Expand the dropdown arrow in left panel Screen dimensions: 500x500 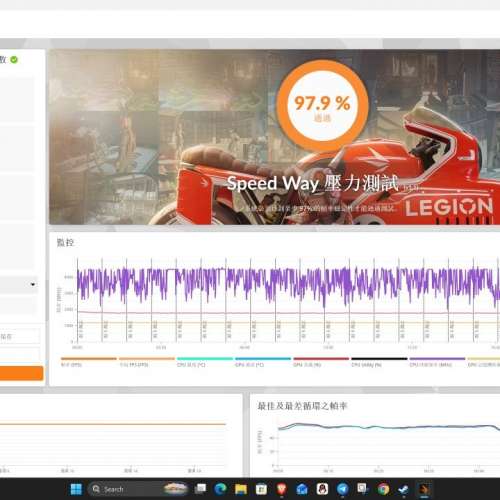(x=33, y=284)
